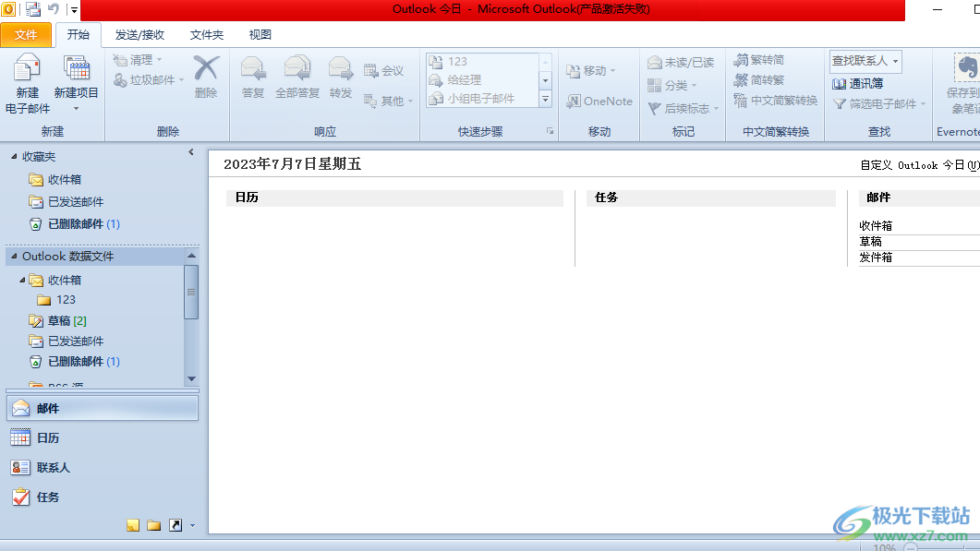Viewport: 980px width, 551px height.
Task: Click the Shortcuts icon at navigation bottom
Action: point(175,525)
